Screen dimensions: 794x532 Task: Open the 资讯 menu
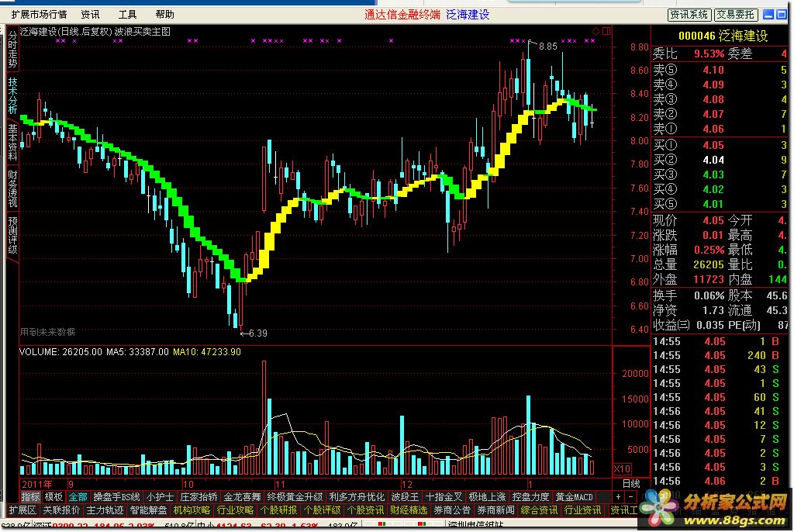click(x=90, y=15)
